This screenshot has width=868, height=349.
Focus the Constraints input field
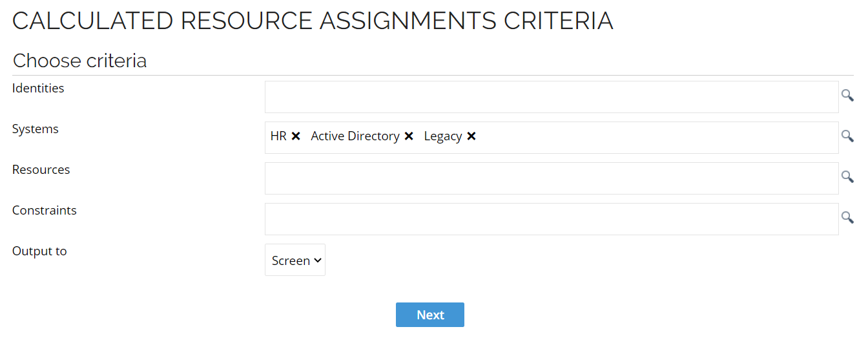[x=551, y=219]
